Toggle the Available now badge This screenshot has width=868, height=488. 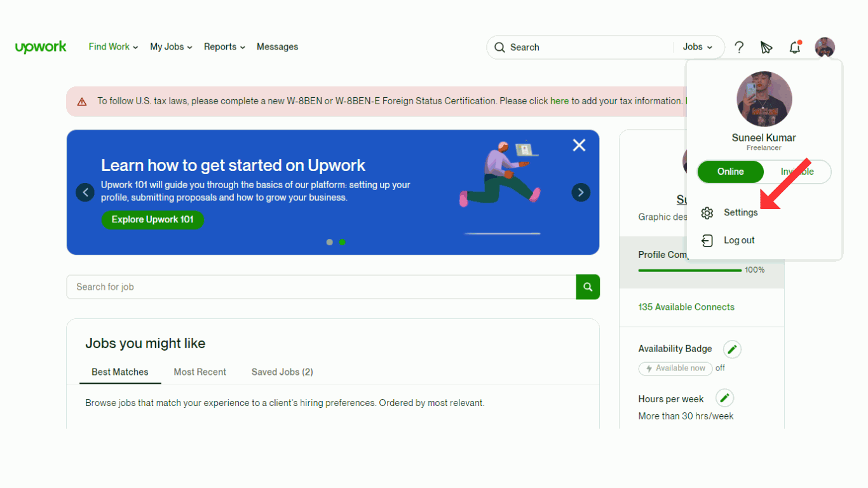675,369
